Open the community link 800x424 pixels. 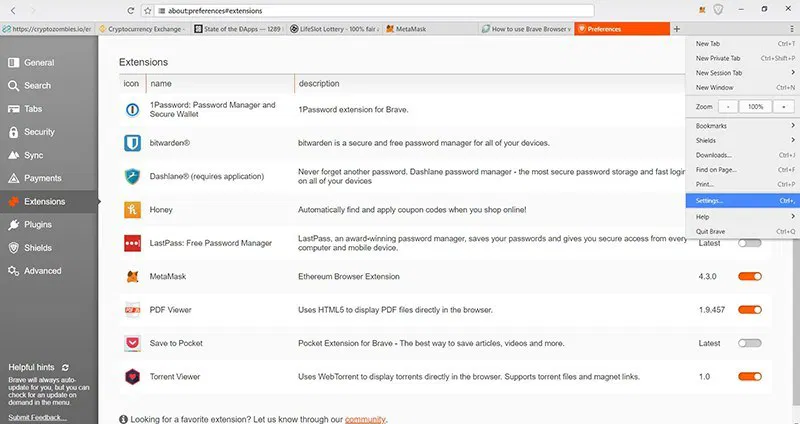(x=365, y=419)
